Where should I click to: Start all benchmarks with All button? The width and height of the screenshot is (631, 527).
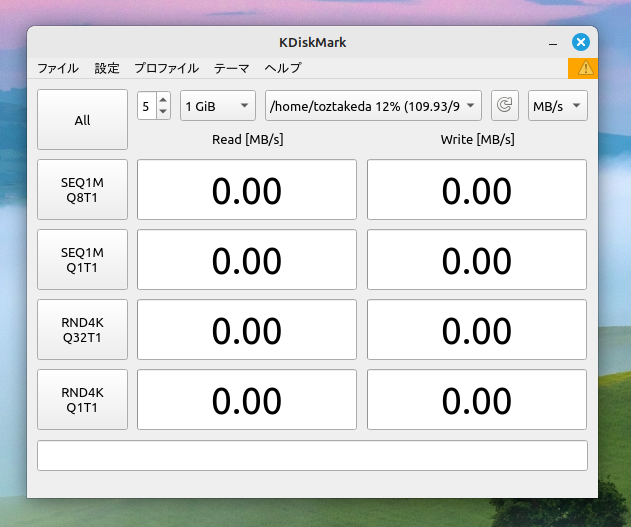[x=82, y=120]
